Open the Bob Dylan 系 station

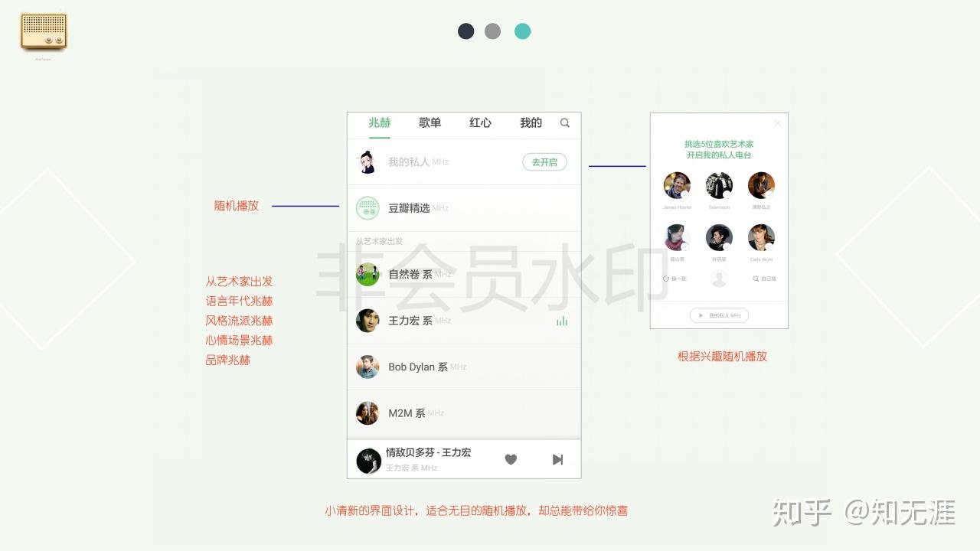point(464,367)
